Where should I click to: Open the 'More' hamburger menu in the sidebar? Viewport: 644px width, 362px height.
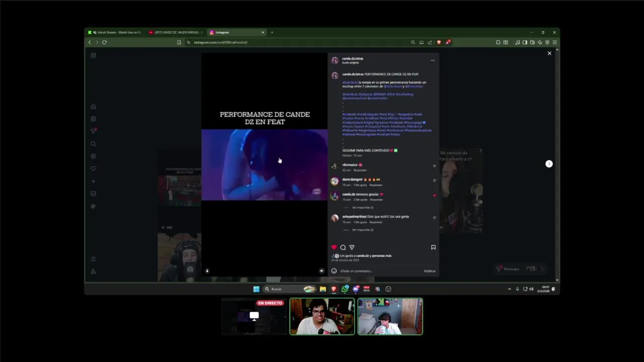tap(93, 259)
